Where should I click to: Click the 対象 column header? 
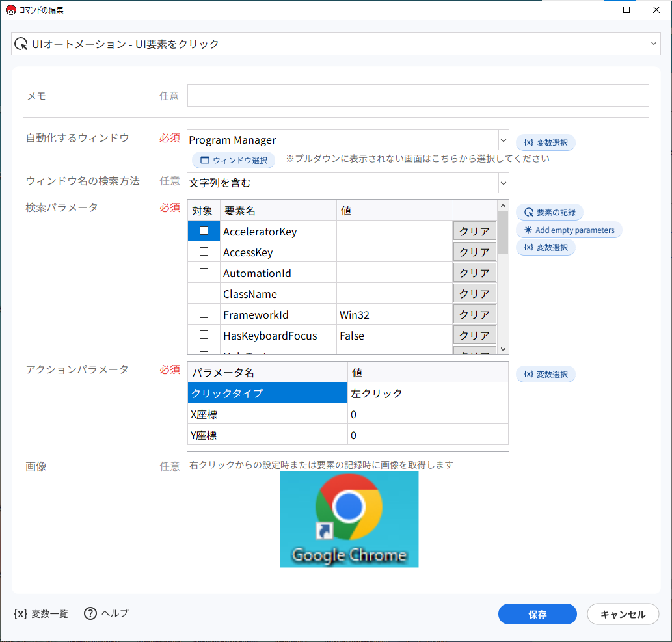pyautogui.click(x=204, y=211)
